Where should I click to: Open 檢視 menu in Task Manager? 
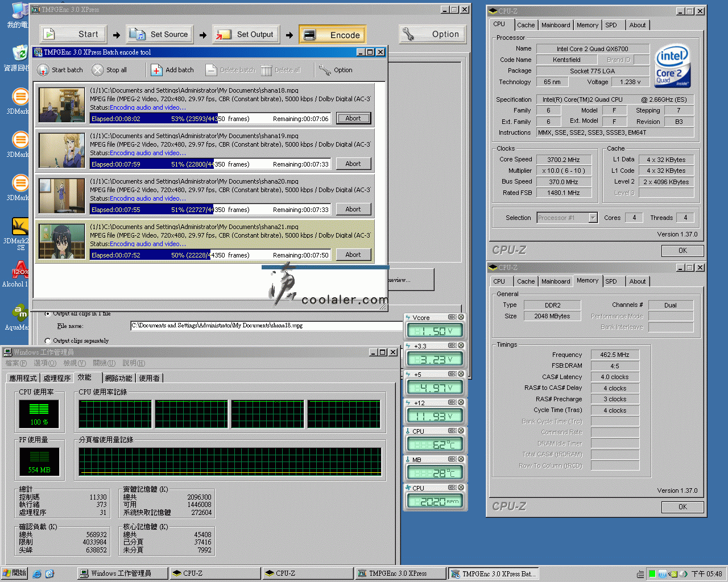pos(75,363)
